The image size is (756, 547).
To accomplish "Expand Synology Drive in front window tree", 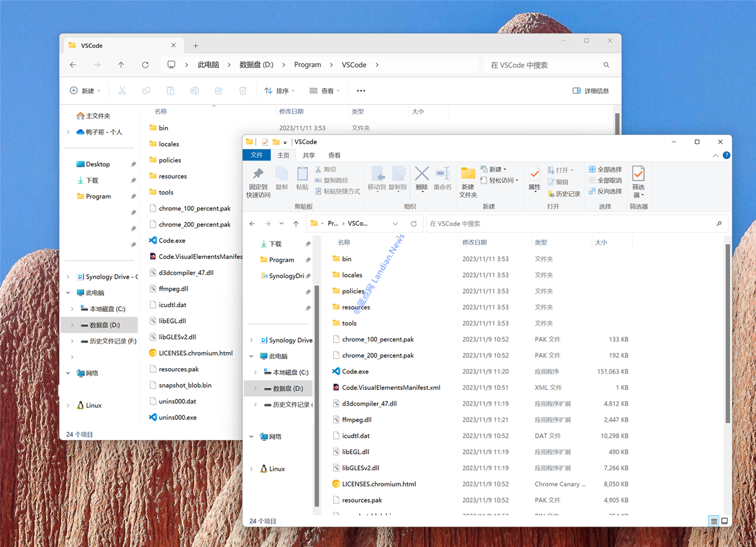I will pos(252,340).
